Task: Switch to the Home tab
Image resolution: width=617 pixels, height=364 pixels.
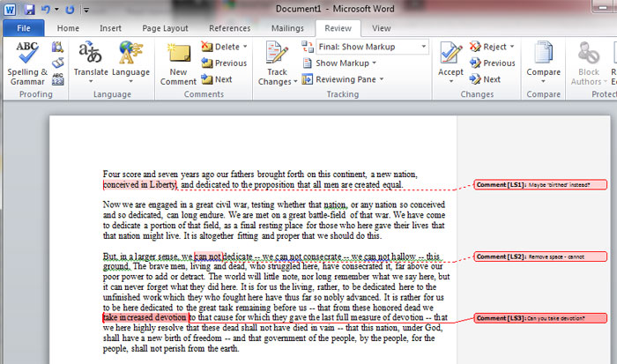Action: click(68, 28)
